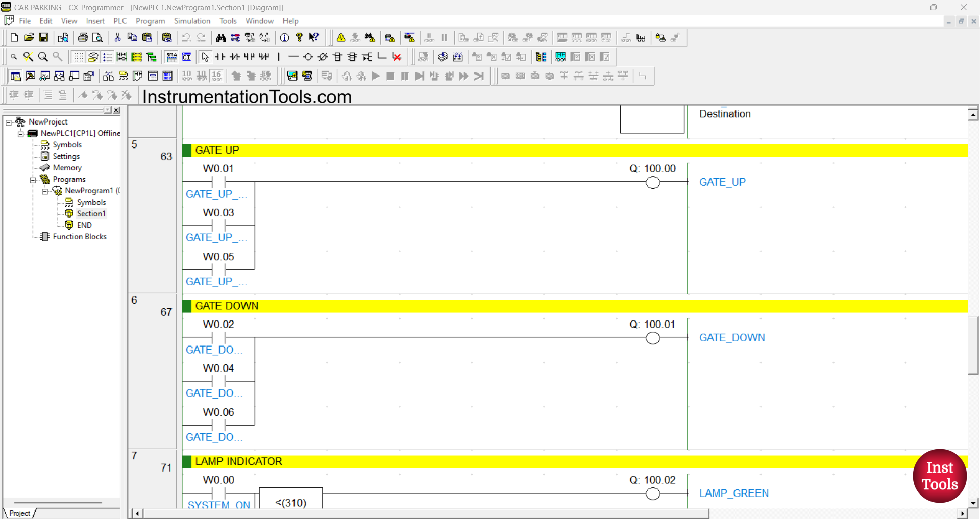Click the Print icon in toolbar
Image resolution: width=980 pixels, height=519 pixels.
[x=83, y=38]
